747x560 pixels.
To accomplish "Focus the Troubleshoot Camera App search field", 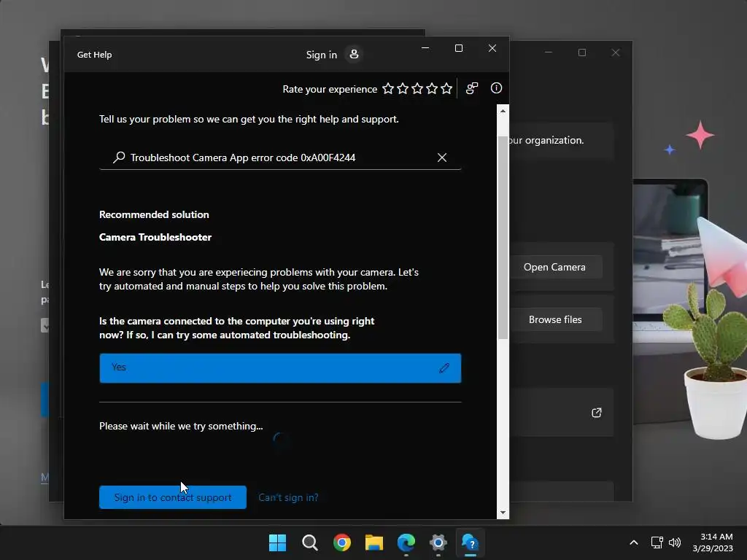I will pos(280,157).
